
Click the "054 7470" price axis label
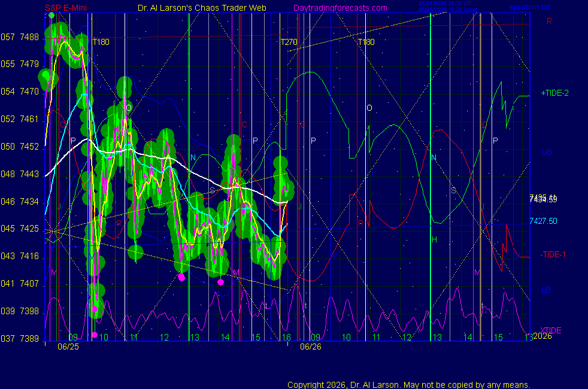[20, 92]
